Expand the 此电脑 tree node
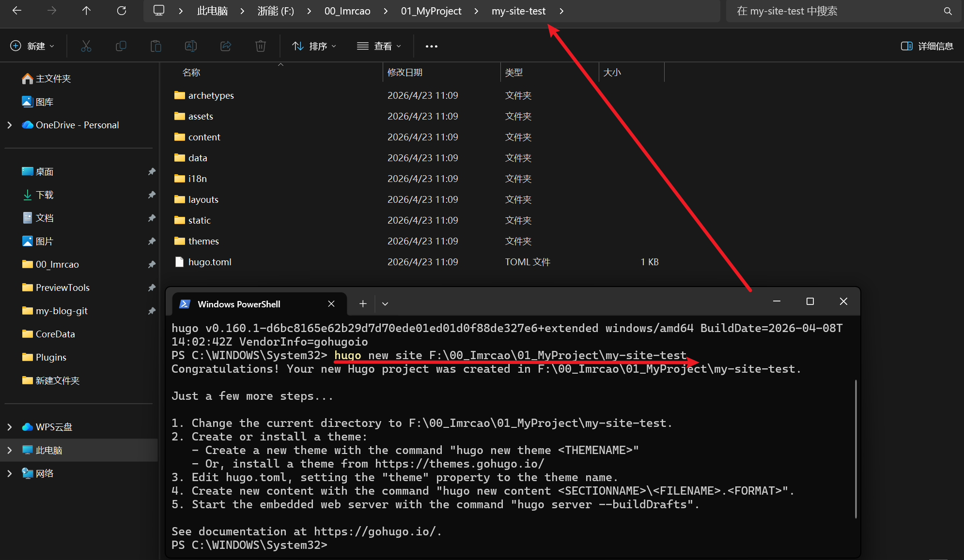Viewport: 964px width, 560px height. point(10,450)
